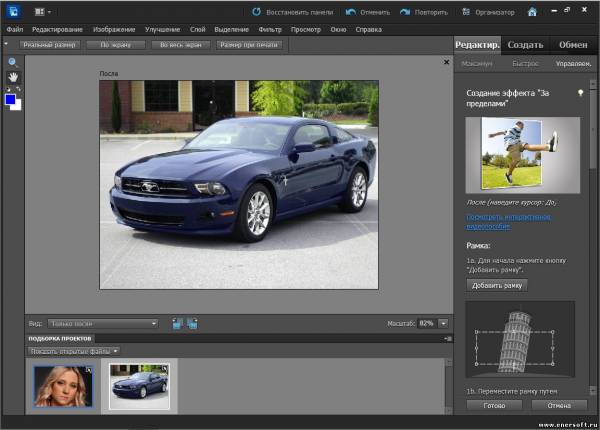Select the Максимум edit mode tab

pyautogui.click(x=476, y=64)
